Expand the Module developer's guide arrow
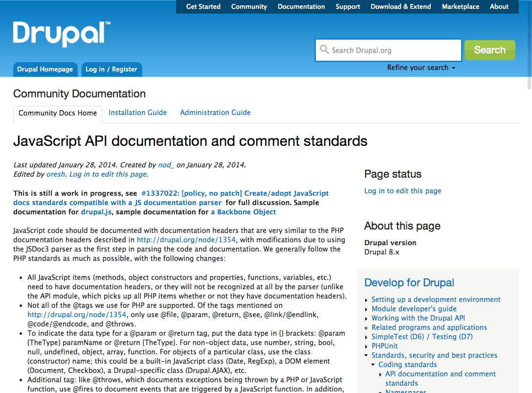532x393 pixels. pyautogui.click(x=367, y=309)
